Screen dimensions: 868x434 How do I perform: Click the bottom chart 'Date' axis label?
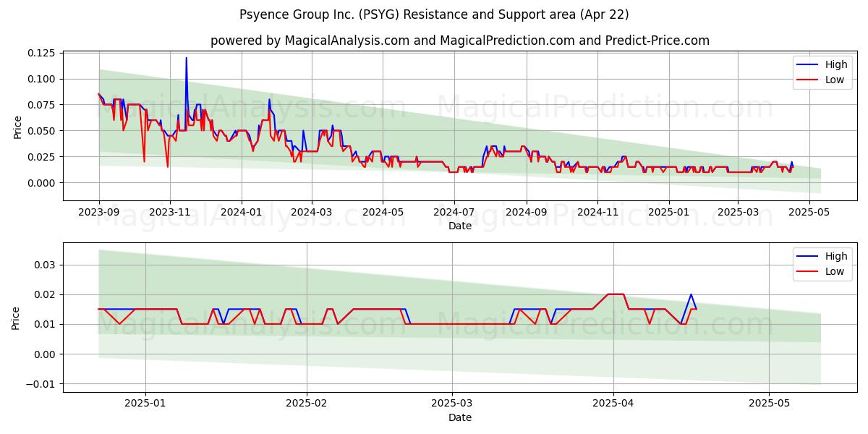click(460, 417)
